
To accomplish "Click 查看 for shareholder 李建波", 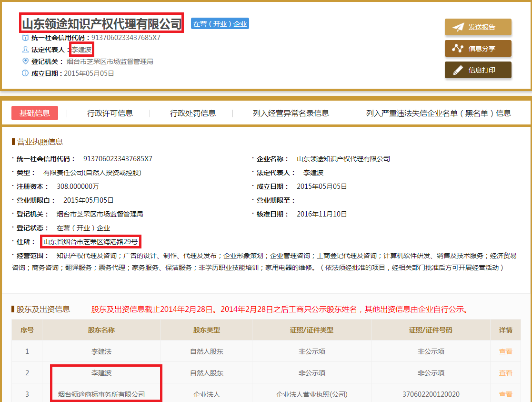I will coord(505,373).
